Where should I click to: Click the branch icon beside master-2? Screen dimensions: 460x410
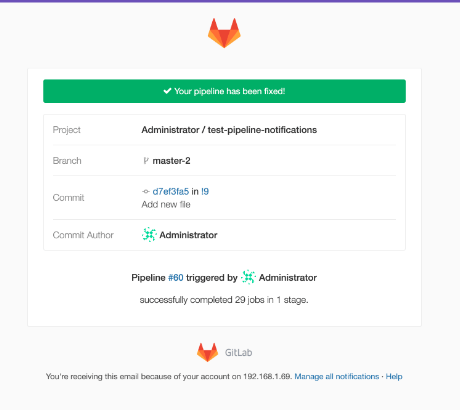146,161
